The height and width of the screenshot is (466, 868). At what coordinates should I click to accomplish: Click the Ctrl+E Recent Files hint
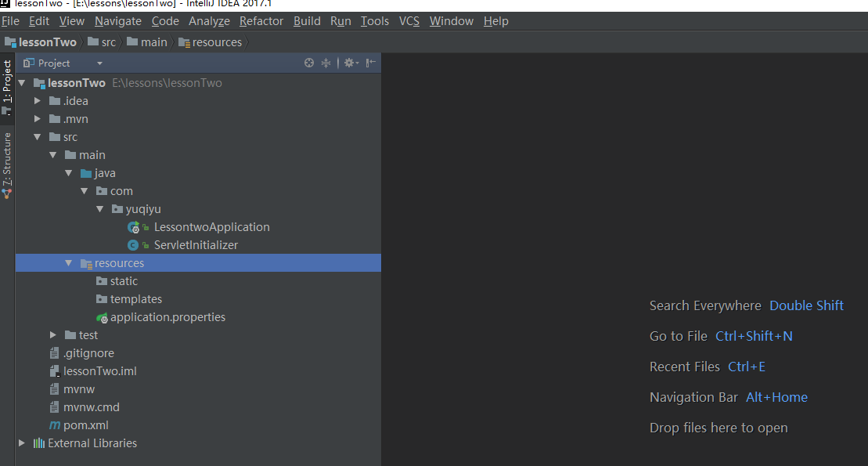746,367
